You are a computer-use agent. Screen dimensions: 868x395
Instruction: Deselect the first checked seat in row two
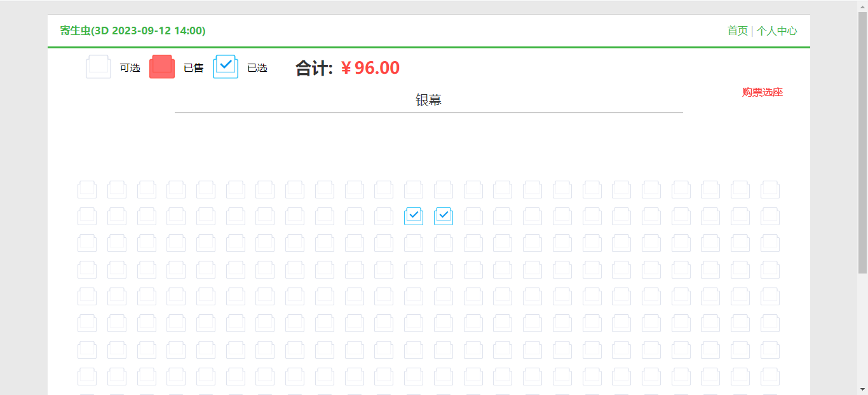(414, 216)
